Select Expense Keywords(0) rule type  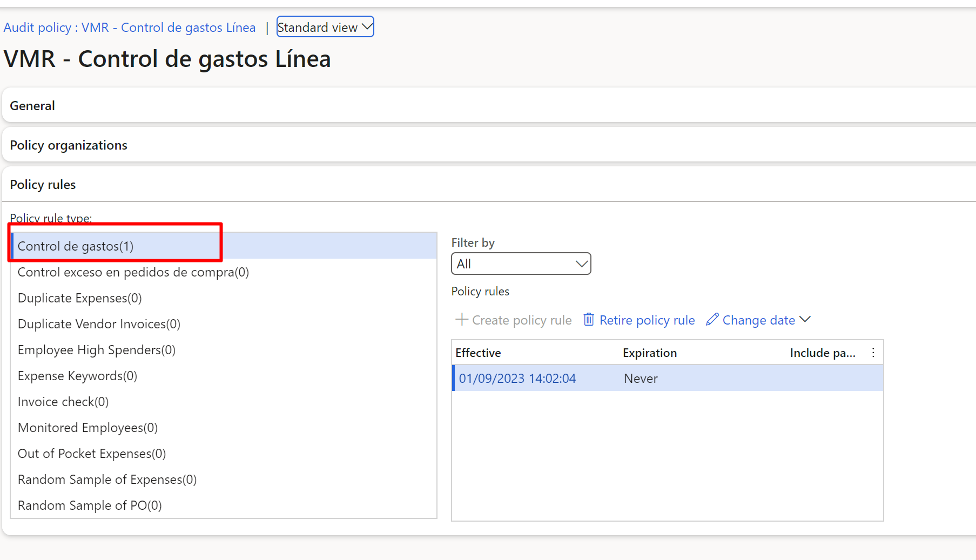pos(224,376)
